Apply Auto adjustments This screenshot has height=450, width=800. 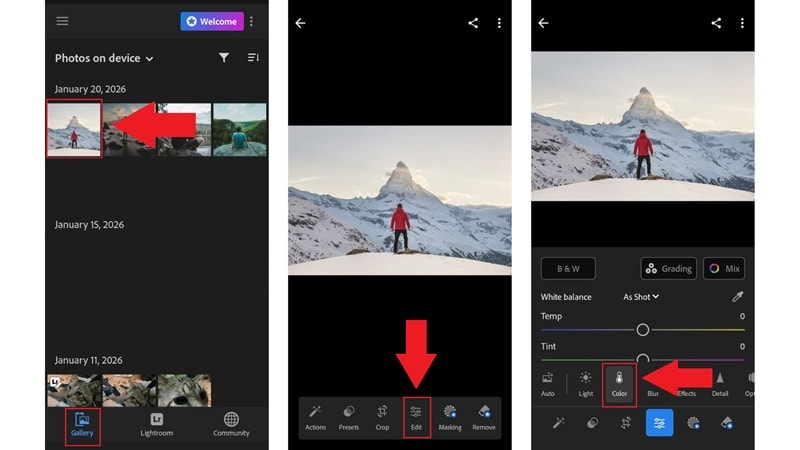[547, 384]
